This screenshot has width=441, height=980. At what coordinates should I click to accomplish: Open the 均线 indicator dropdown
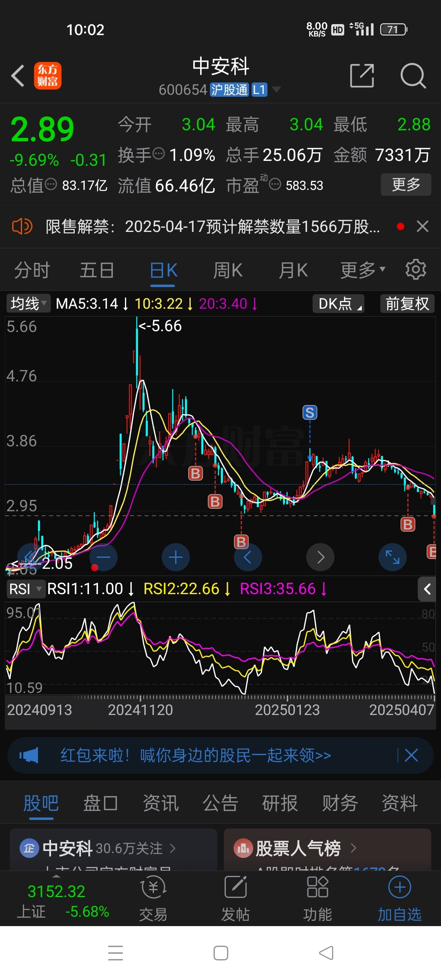tap(28, 303)
